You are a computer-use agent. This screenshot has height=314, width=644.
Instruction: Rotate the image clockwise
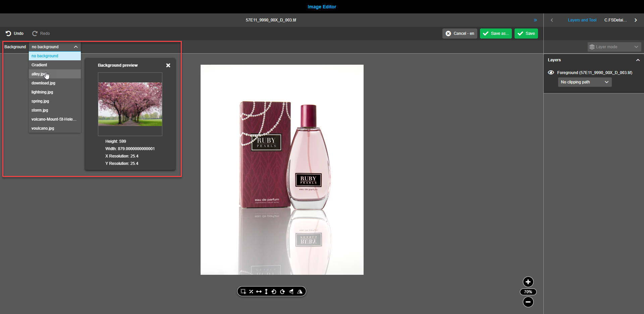tap(283, 291)
